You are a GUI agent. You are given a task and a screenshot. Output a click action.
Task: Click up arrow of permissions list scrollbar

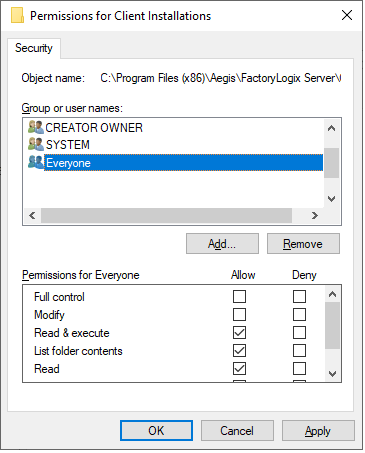[332, 294]
